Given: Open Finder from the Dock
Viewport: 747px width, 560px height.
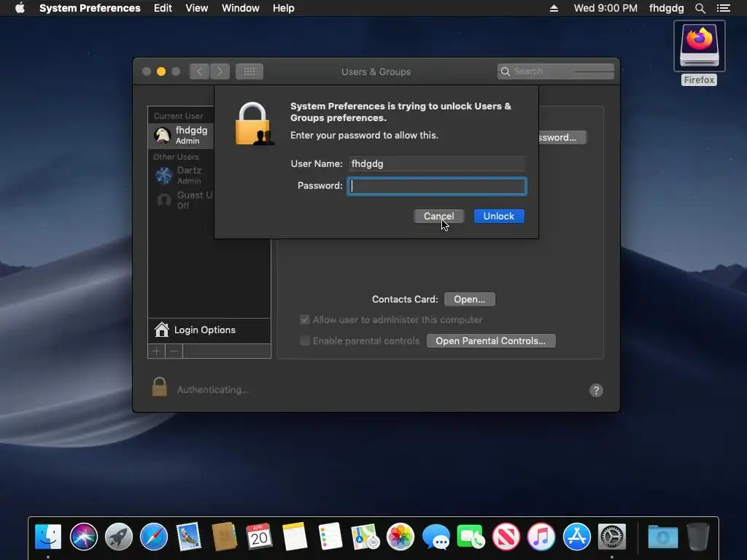Looking at the screenshot, I should coord(48,537).
